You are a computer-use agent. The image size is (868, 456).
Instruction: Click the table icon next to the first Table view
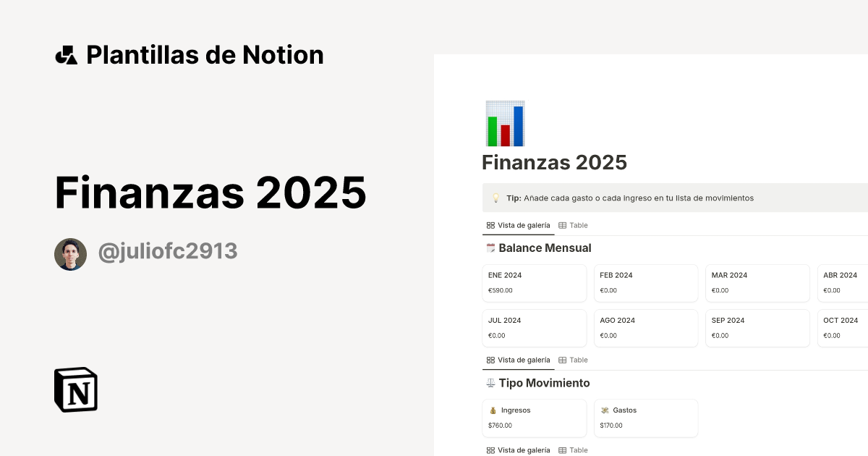563,225
